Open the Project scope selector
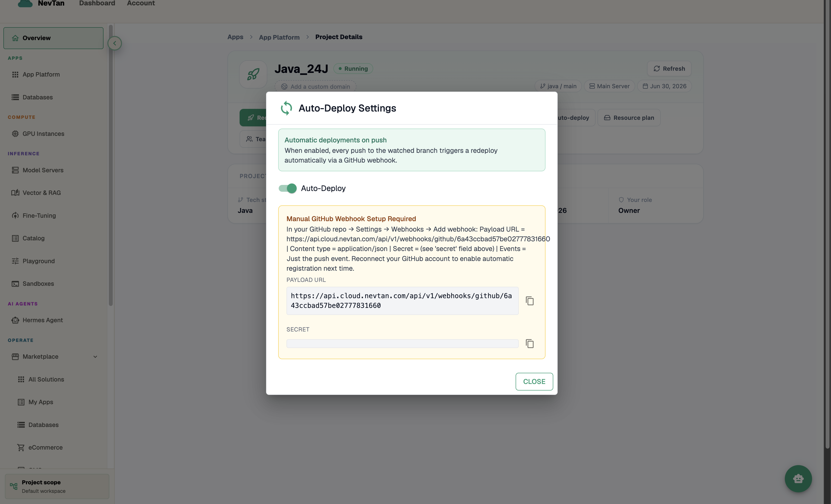 [x=57, y=486]
